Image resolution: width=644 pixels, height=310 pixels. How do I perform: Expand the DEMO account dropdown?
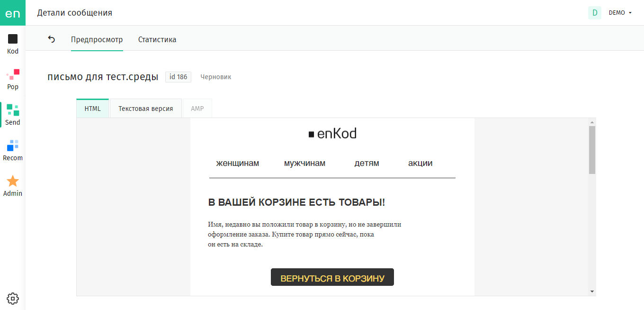(620, 13)
